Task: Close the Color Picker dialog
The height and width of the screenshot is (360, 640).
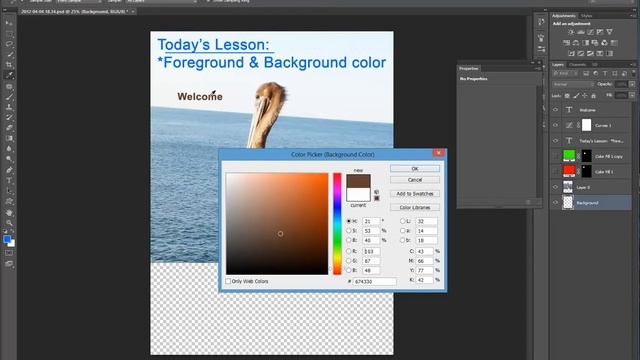Action: 439,153
